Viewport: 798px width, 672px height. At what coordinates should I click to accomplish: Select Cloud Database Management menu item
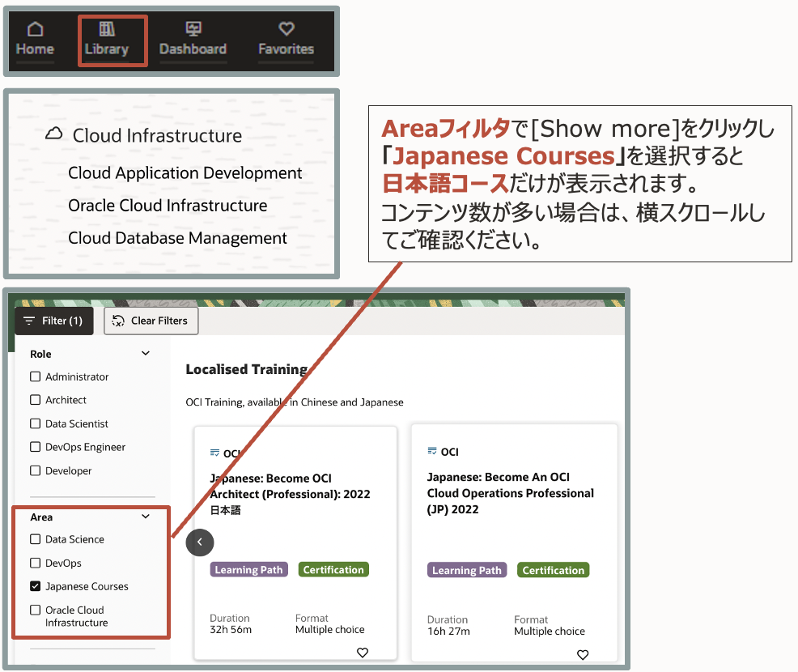coord(177,238)
